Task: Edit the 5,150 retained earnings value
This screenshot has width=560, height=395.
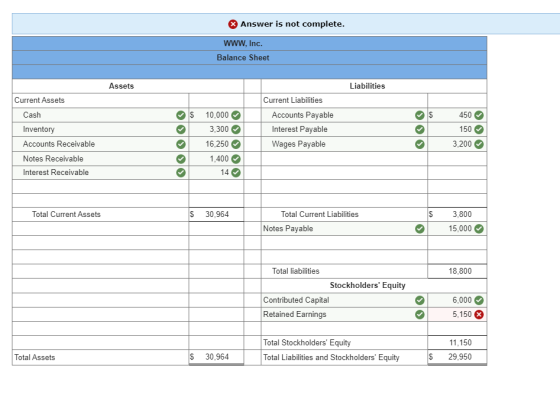Action: pos(457,314)
